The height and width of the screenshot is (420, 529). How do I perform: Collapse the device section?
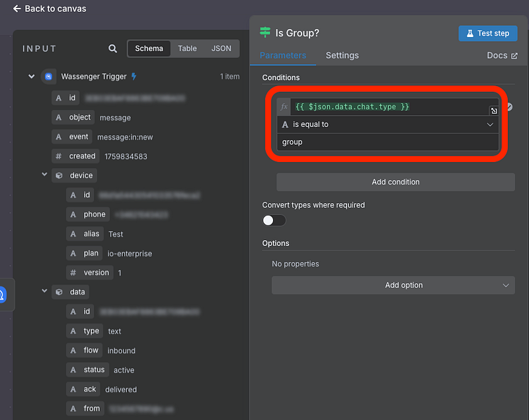(44, 175)
